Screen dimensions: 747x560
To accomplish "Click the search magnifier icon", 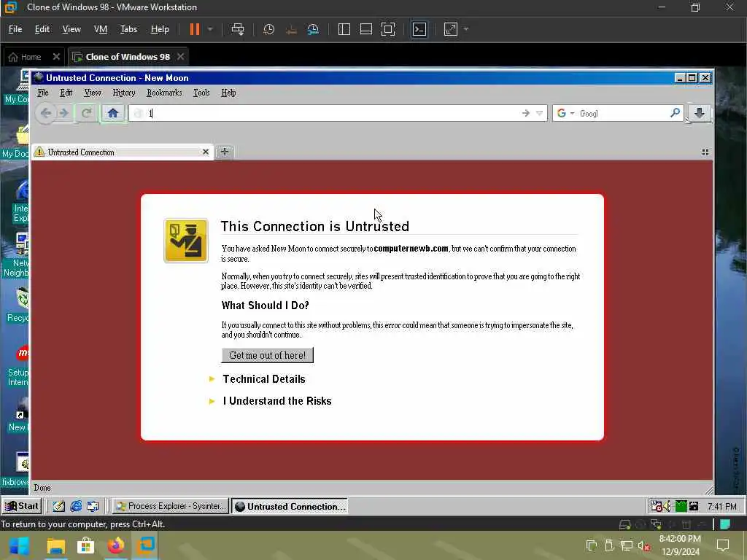I will pos(675,113).
